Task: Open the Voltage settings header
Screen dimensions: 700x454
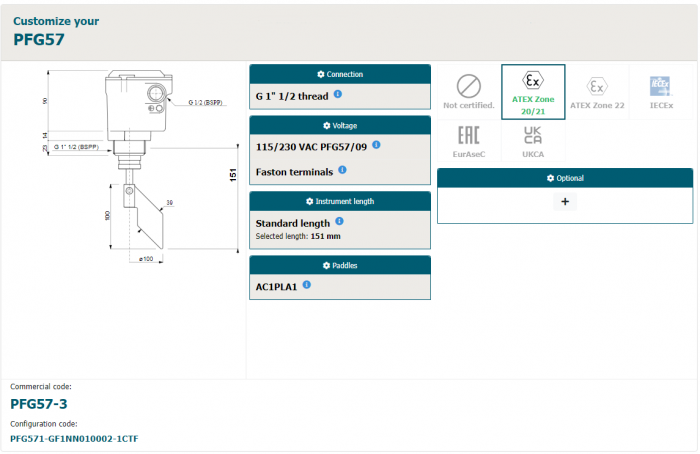Action: [340, 125]
